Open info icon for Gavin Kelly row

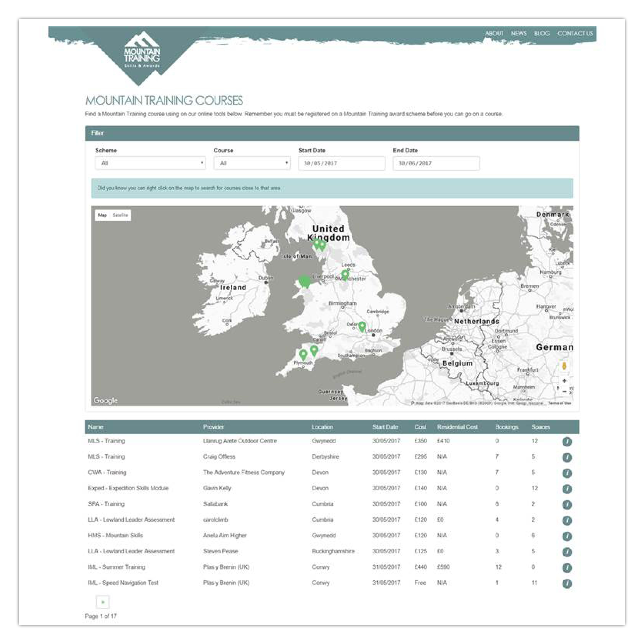(x=567, y=489)
